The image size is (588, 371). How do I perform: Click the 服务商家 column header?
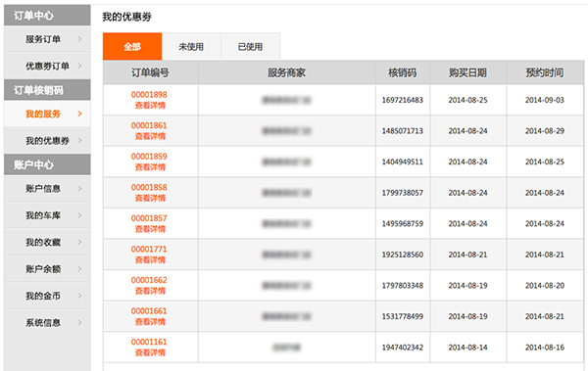click(x=287, y=72)
